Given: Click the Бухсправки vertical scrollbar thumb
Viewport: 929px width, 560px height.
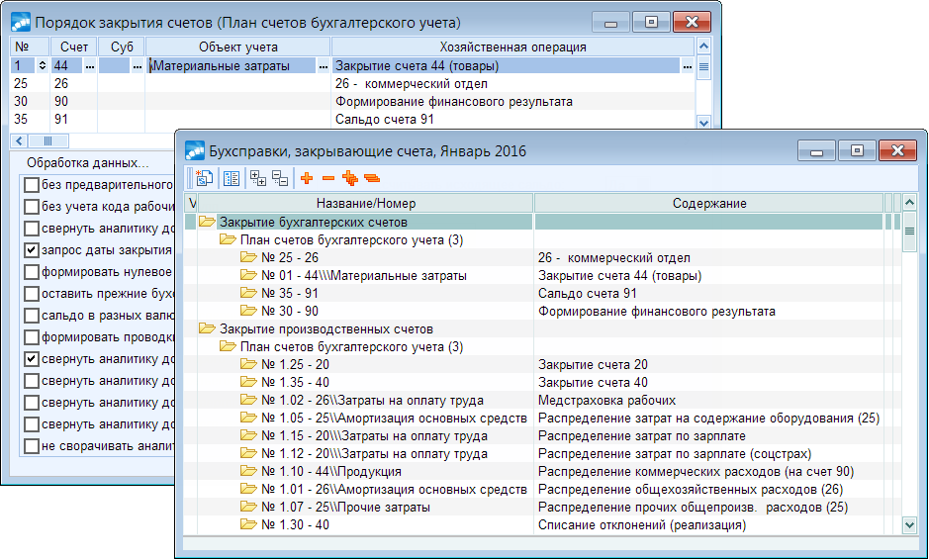Looking at the screenshot, I should [x=909, y=232].
